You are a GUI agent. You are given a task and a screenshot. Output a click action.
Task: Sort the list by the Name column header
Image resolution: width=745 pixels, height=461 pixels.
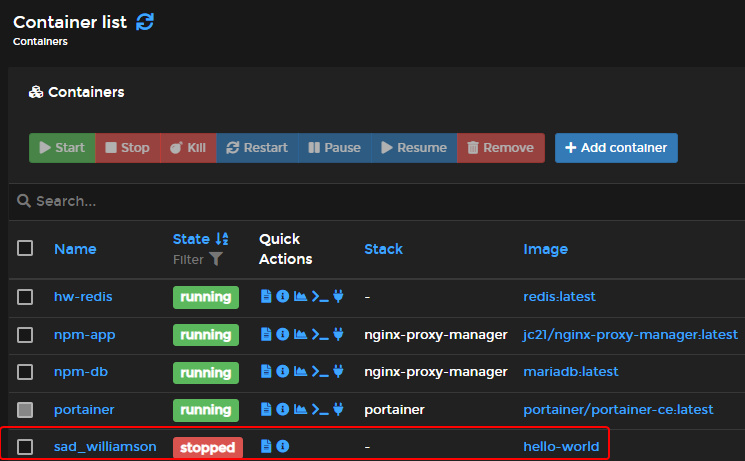click(75, 249)
